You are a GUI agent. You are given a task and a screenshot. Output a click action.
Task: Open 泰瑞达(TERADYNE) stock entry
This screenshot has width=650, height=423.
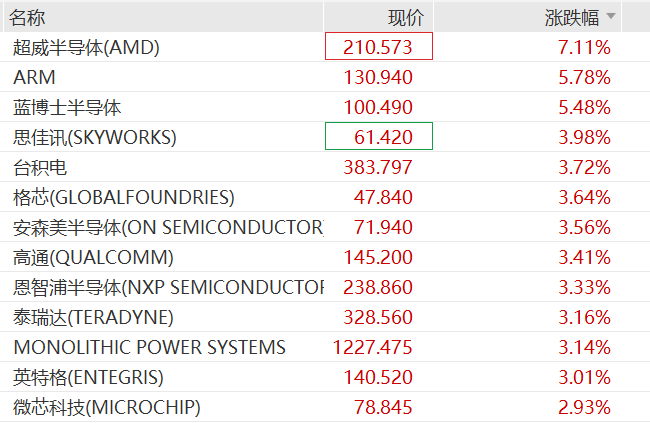(x=93, y=317)
